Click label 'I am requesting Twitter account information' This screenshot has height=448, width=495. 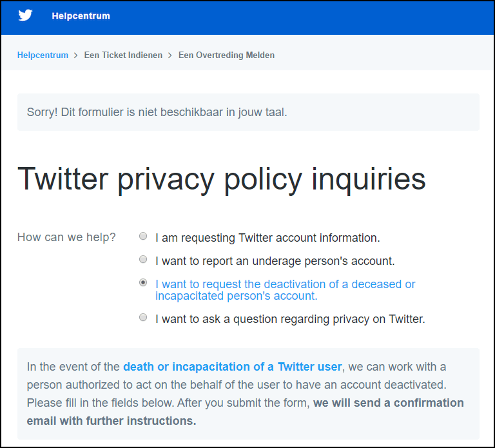coord(267,238)
